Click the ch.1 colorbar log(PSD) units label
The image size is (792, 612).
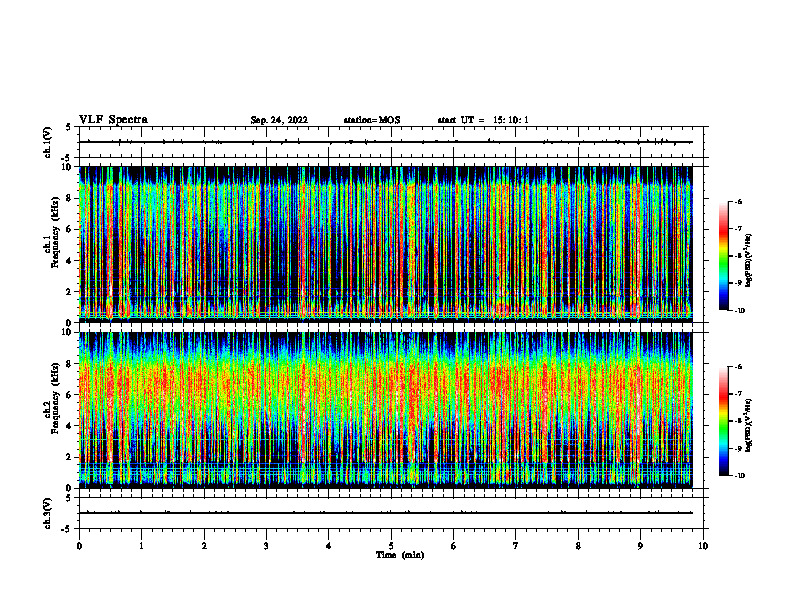pos(749,260)
